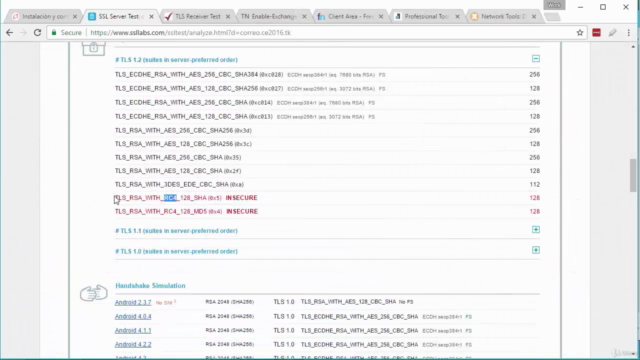Click the vertical page scrollbar thumb
The height and width of the screenshot is (360, 640).
pos(633,175)
